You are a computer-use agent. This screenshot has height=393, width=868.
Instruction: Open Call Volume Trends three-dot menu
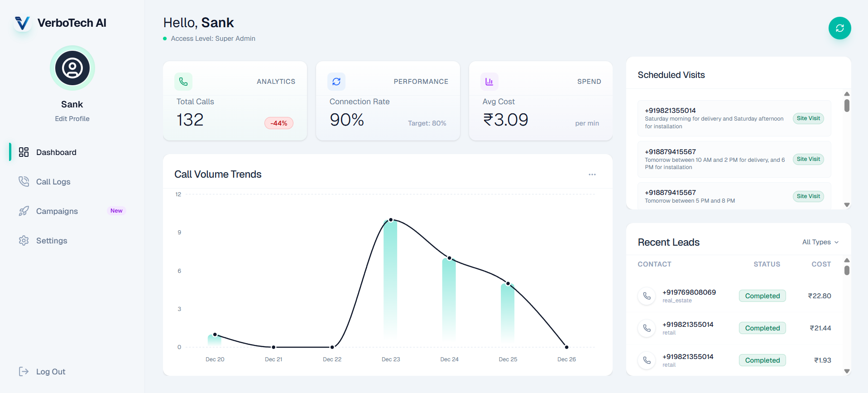coord(592,175)
